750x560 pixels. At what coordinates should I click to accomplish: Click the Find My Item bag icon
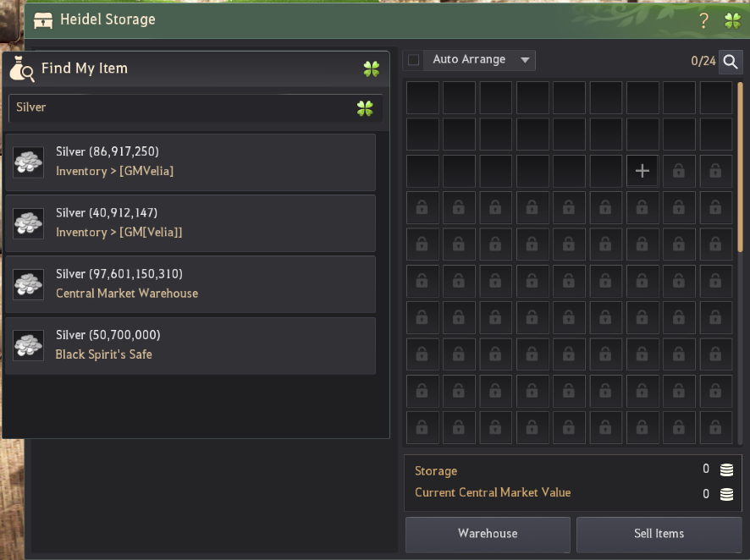point(22,69)
